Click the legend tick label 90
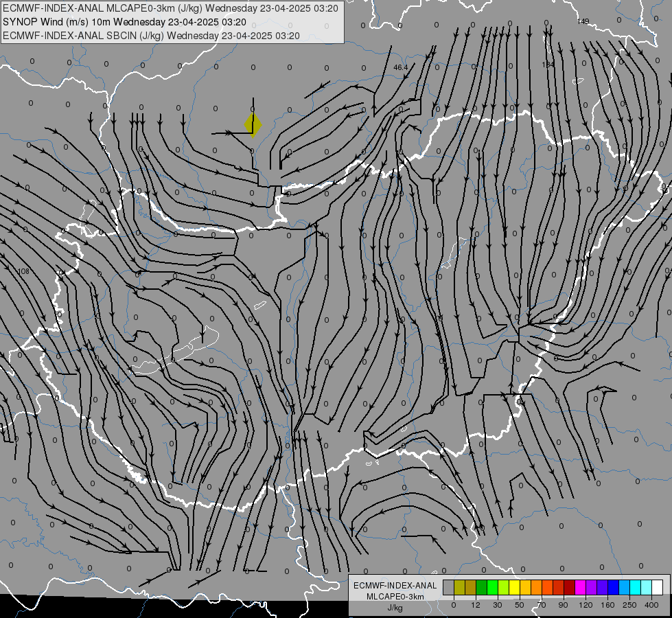 (x=563, y=605)
